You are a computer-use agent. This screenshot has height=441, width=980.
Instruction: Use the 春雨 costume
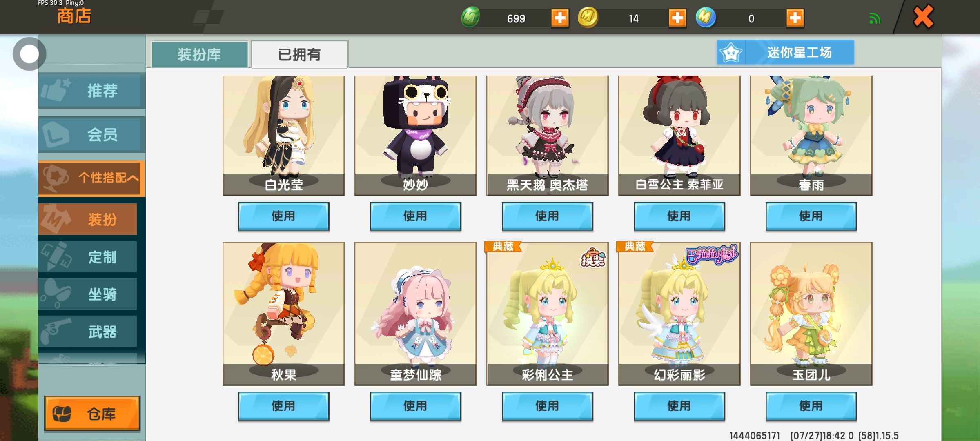811,216
